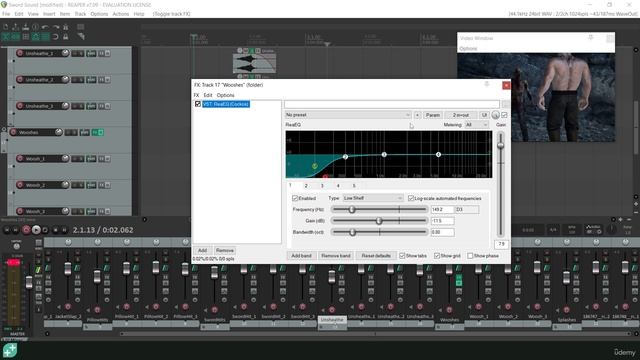This screenshot has height=360, width=640.
Task: Click the ReaEQ wet/dry knob icon
Action: click(x=496, y=115)
